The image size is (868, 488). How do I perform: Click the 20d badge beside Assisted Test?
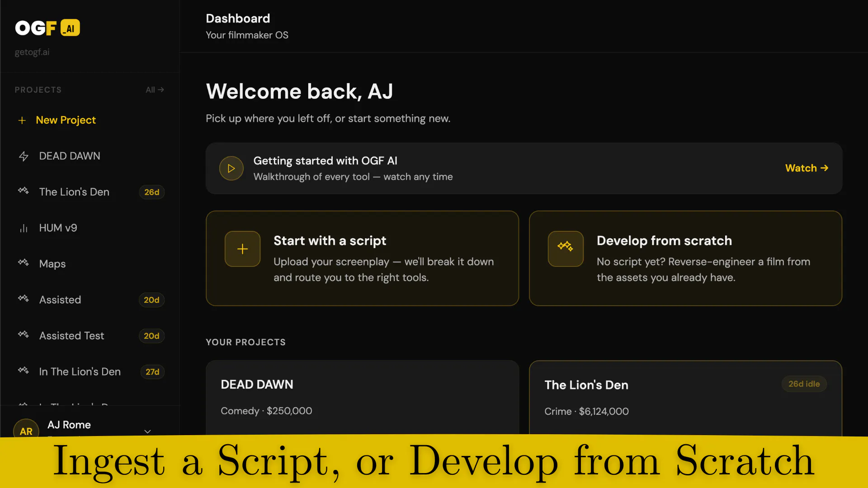tap(151, 336)
